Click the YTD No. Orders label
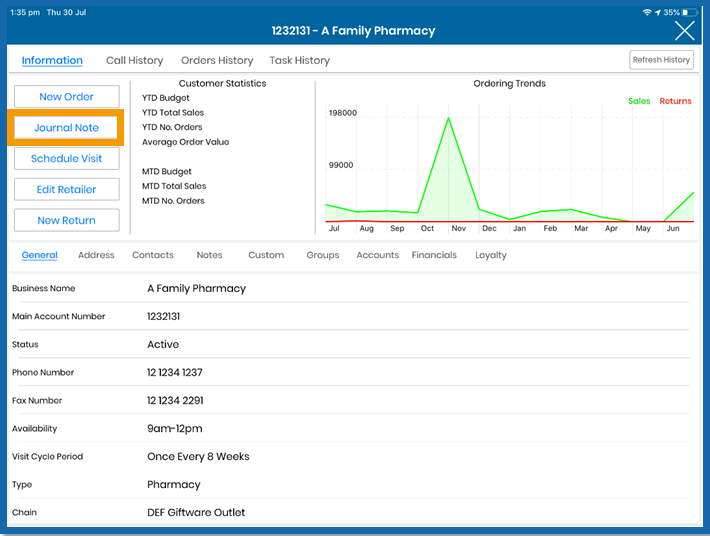The image size is (710, 536). tap(172, 127)
